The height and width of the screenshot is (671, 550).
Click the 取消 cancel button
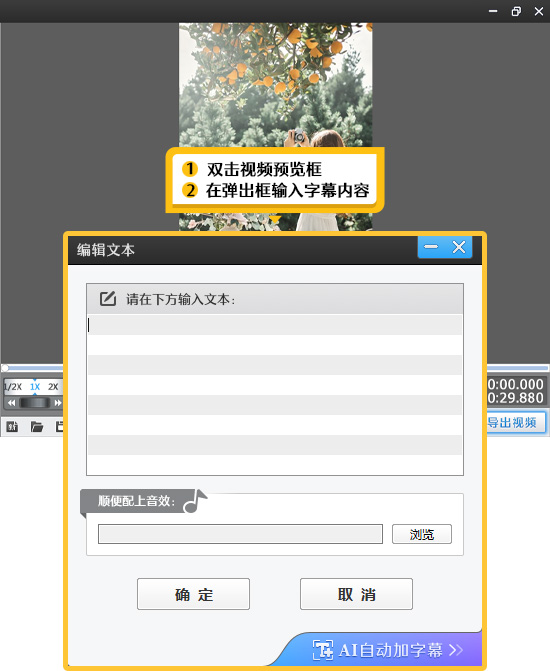tap(356, 594)
